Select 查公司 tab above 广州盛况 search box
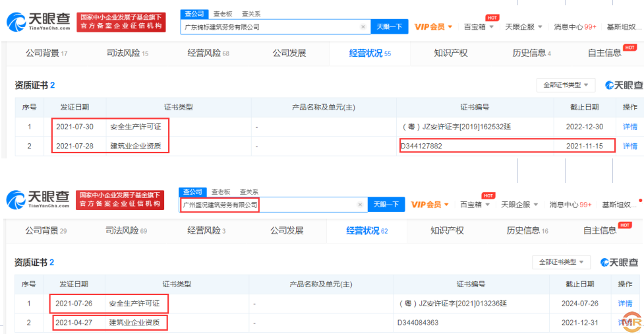 192,191
